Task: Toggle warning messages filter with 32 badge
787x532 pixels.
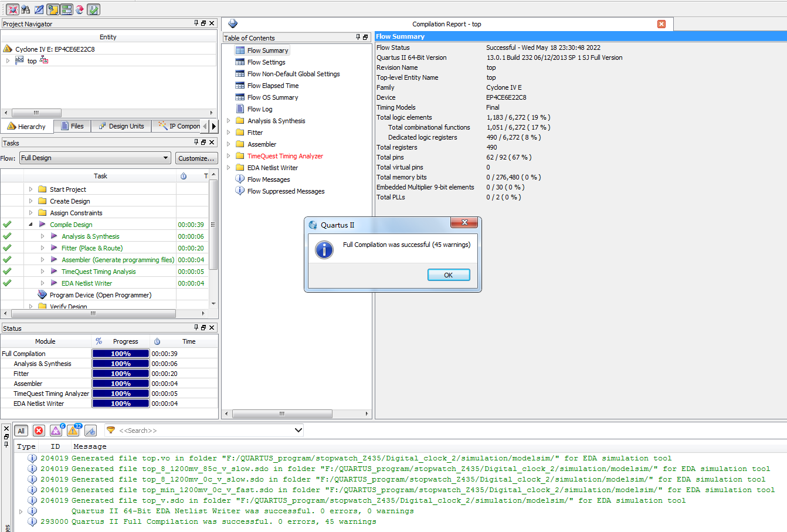Action: pyautogui.click(x=73, y=431)
